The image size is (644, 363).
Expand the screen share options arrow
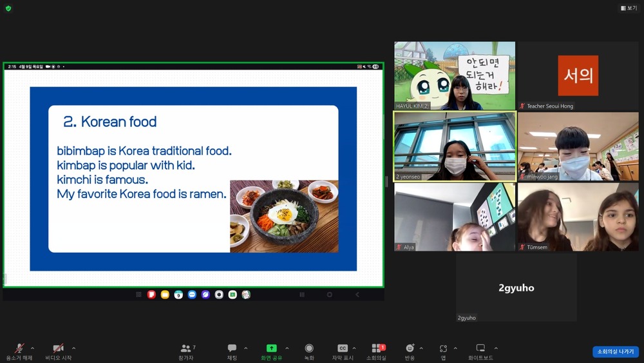(x=287, y=348)
